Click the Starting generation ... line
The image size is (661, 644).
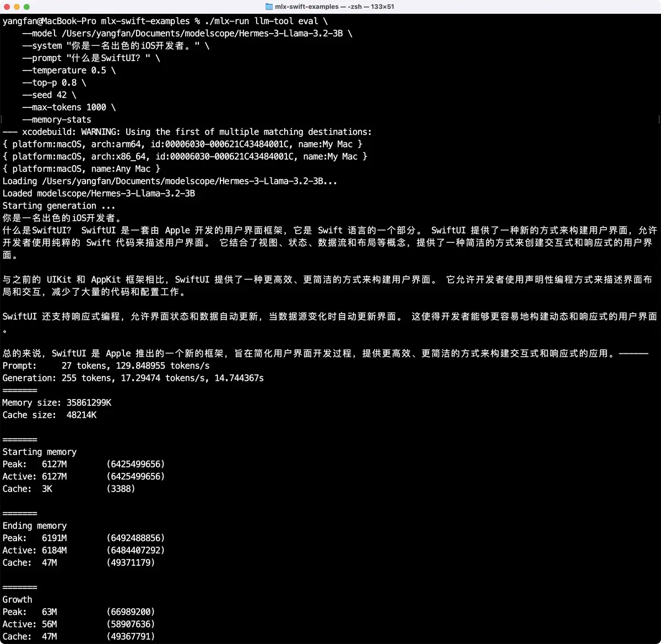pyautogui.click(x=59, y=206)
